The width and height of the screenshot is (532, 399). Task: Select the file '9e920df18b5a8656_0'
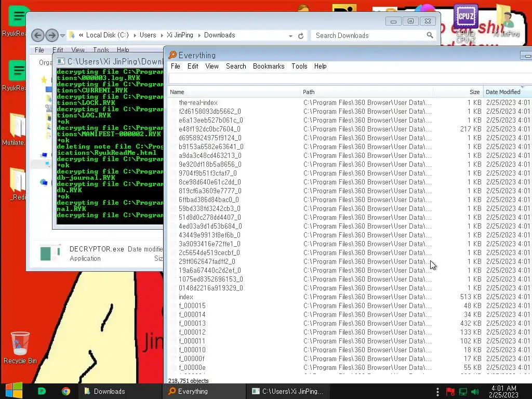tap(210, 164)
